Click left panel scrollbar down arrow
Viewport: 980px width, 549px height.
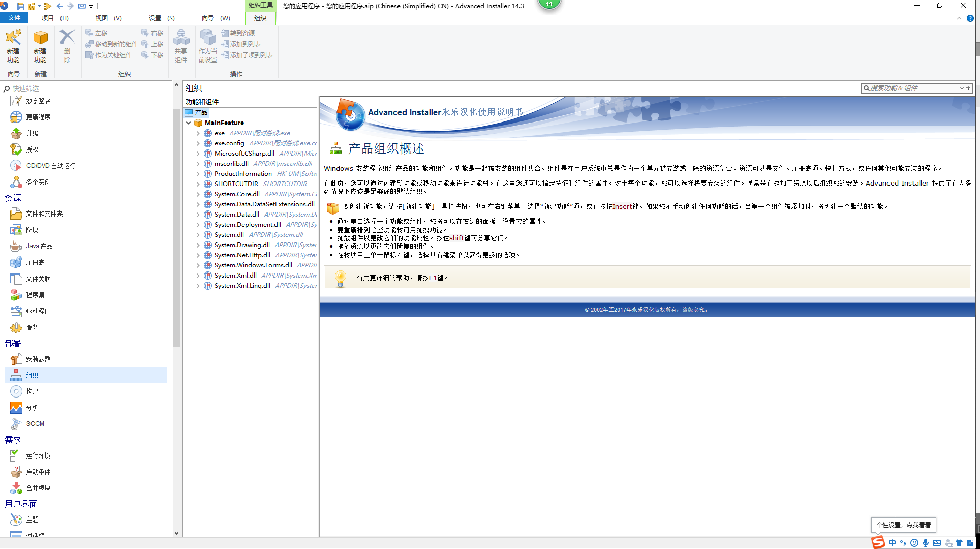point(176,533)
